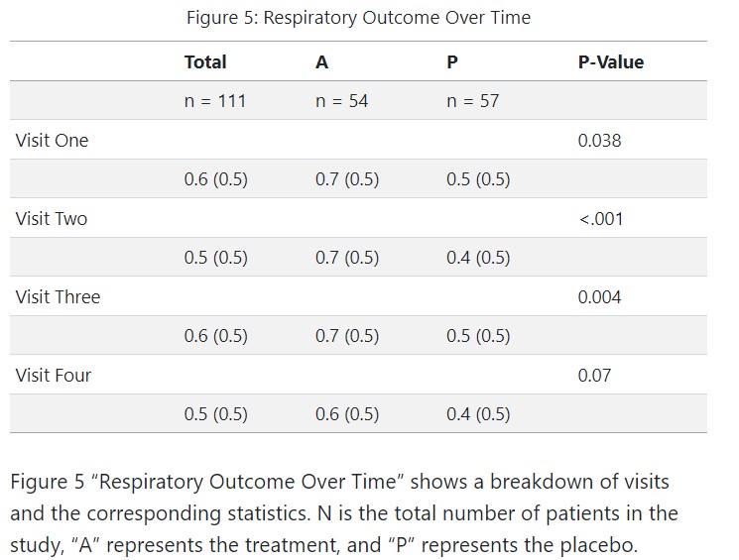The height and width of the screenshot is (560, 739).
Task: Click the Visit Four row label
Action: [54, 376]
